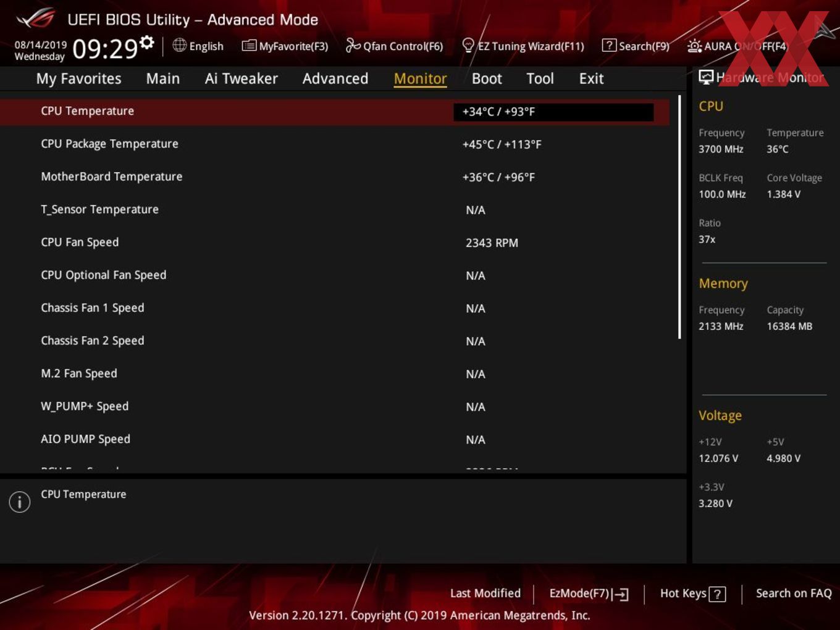
Task: Switch to the Main tab
Action: tap(163, 78)
